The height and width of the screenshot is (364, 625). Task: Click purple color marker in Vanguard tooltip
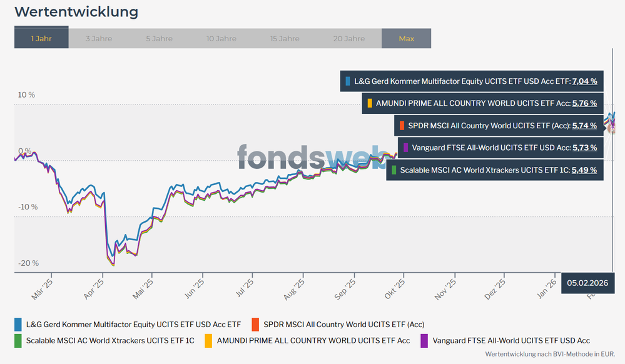tap(406, 148)
